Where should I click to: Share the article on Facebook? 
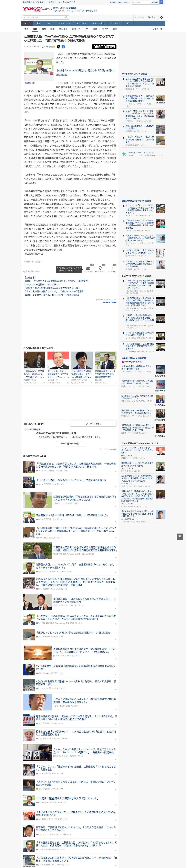[63, 47]
